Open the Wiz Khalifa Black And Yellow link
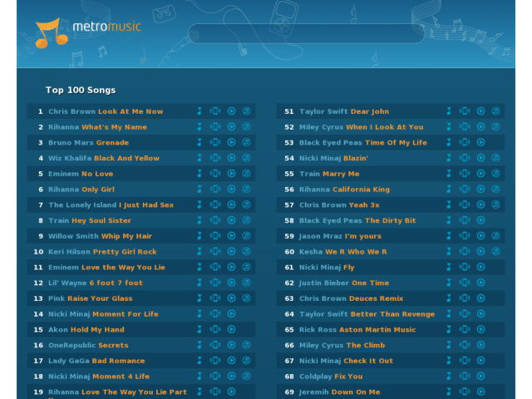This screenshot has width=532, height=399. pos(104,158)
